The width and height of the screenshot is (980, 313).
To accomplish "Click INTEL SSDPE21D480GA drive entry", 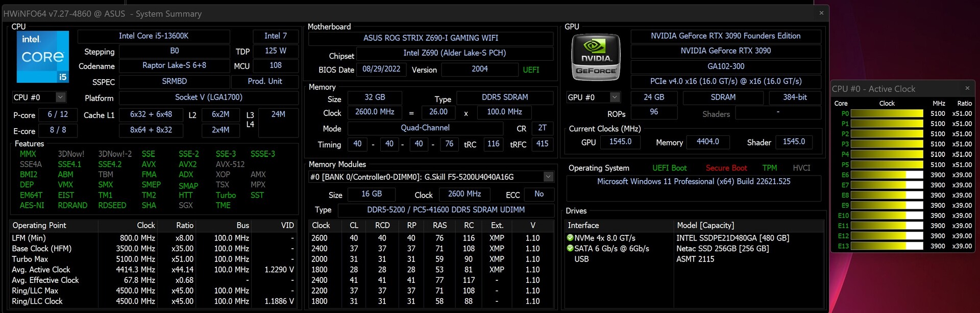I will coord(732,238).
